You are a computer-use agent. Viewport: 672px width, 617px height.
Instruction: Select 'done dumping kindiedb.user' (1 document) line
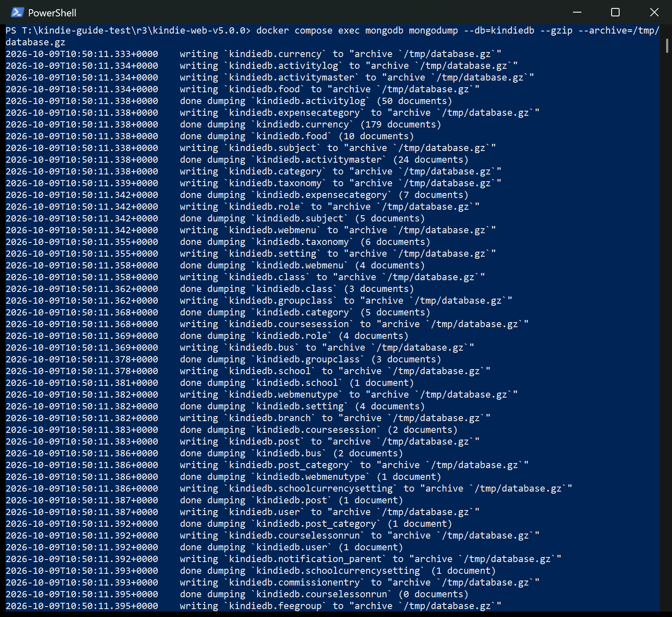coord(204,547)
